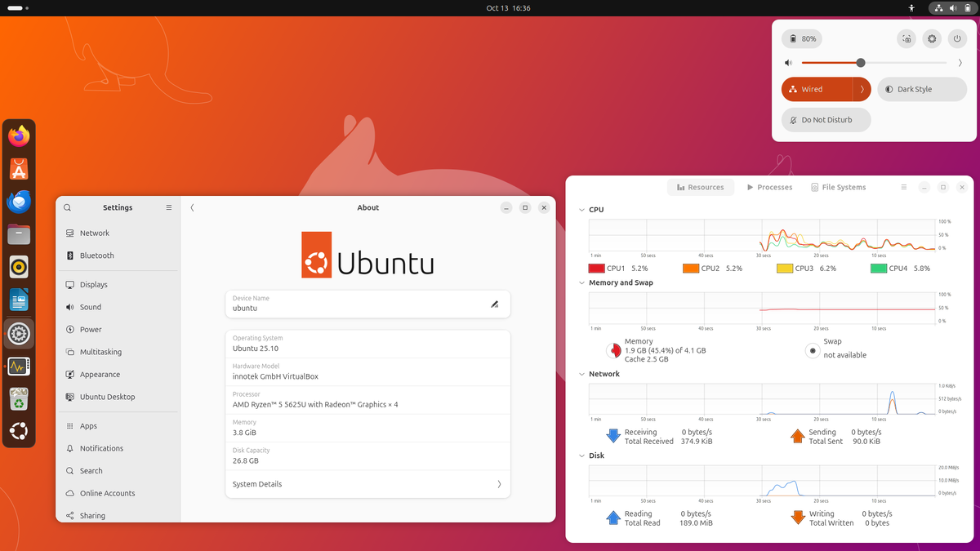Click the disk Writing arrow icon
980x551 pixels.
[x=798, y=518]
